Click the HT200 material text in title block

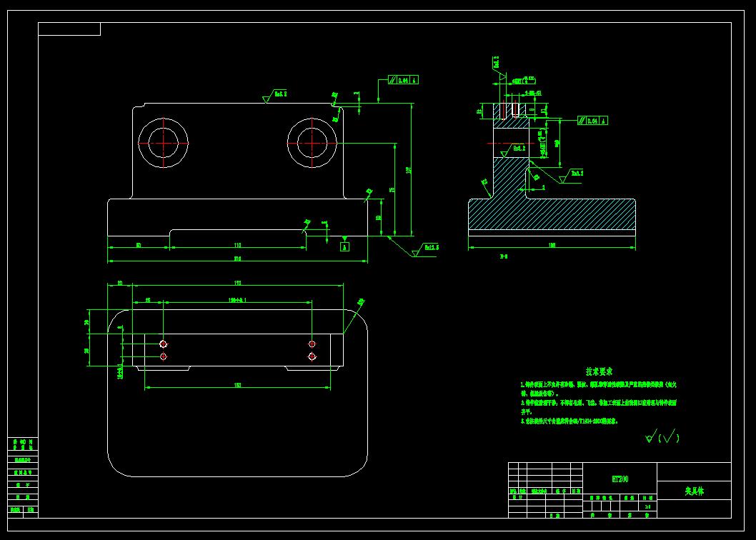[620, 479]
